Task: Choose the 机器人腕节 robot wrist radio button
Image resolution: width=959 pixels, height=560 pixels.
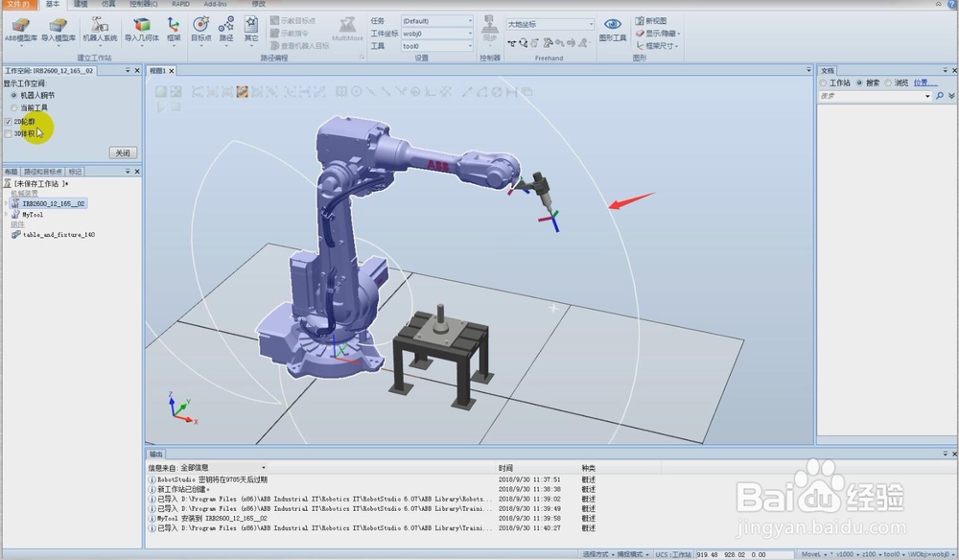Action: click(x=14, y=95)
